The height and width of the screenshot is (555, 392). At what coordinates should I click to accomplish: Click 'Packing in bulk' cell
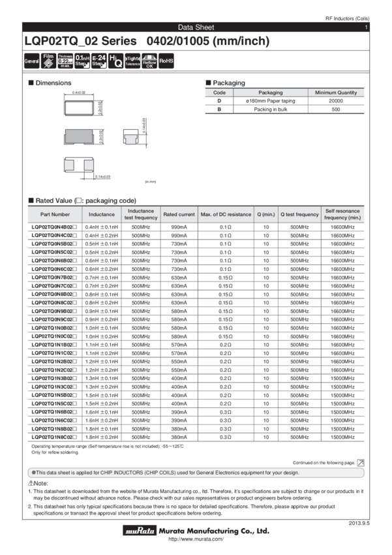(x=271, y=110)
